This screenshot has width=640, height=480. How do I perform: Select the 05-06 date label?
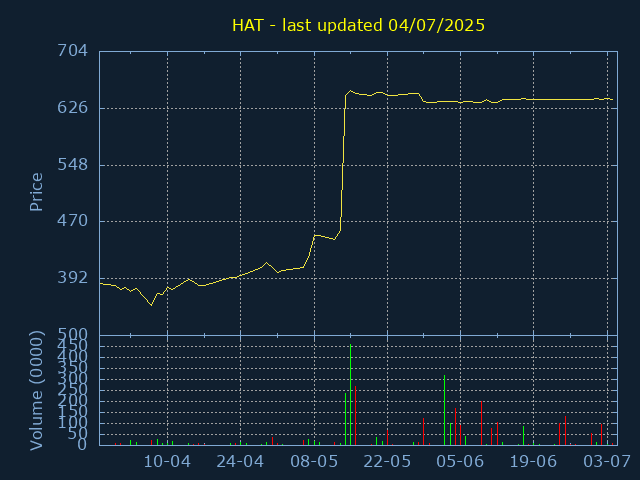coord(460,462)
